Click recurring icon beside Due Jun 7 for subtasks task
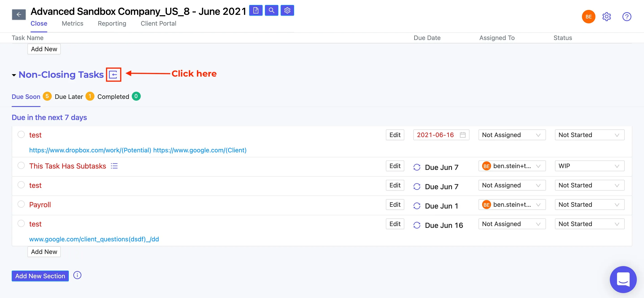The image size is (644, 298). point(417,167)
